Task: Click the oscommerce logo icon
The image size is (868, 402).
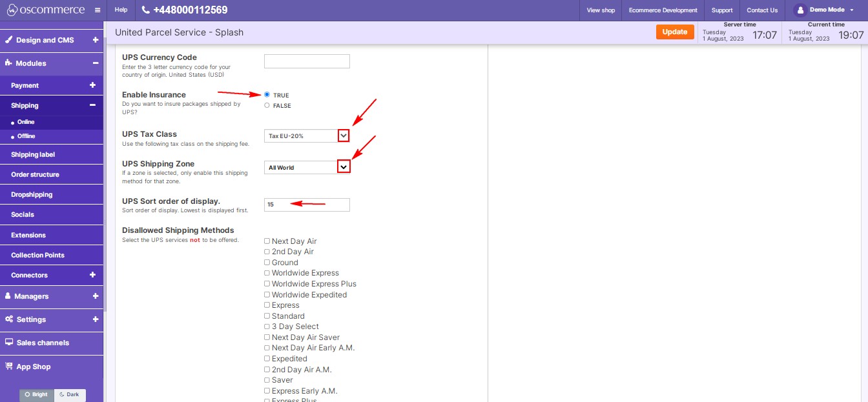Action: tap(11, 10)
